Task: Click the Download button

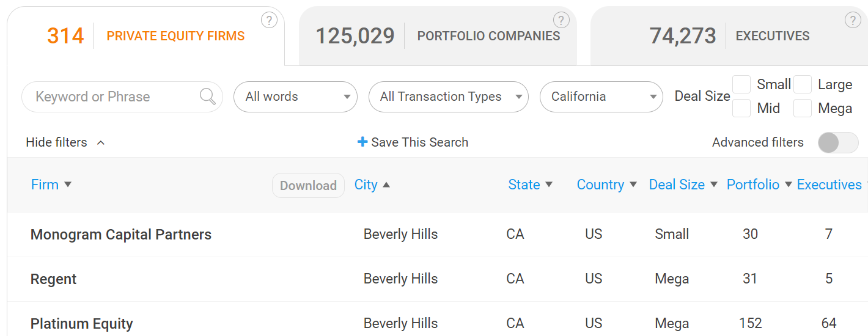Action: 308,186
